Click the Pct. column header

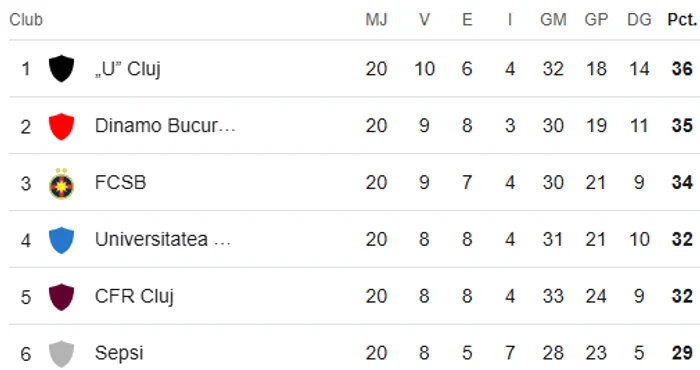click(682, 20)
